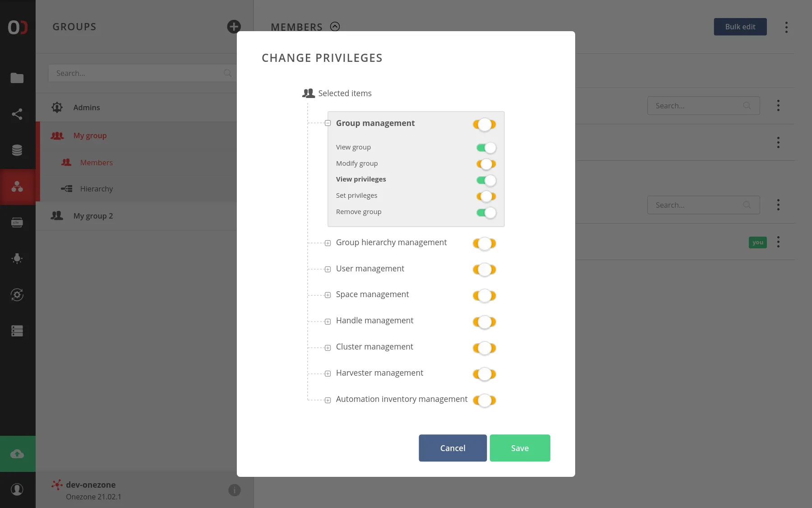Viewport: 812px width, 508px height.
Task: Select the Hierarchy item under My group
Action: (x=96, y=189)
